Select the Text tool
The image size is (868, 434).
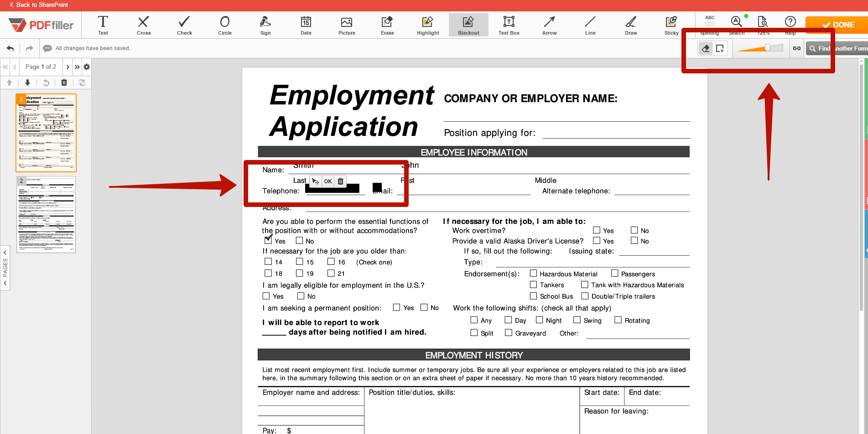[x=103, y=25]
